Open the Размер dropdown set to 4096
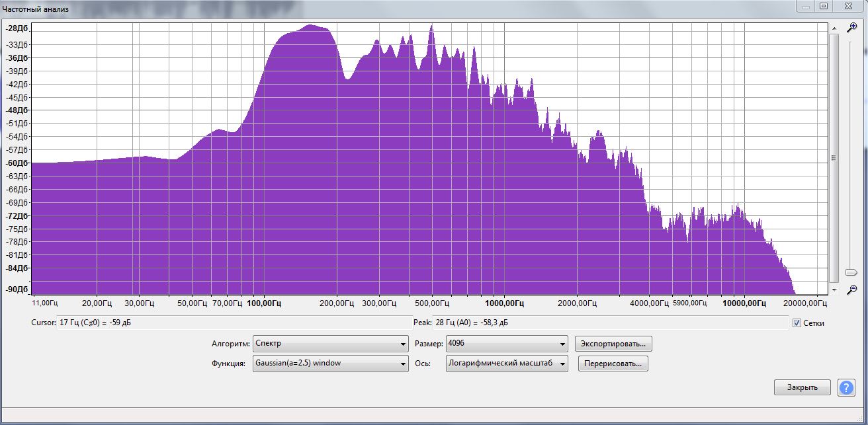Image resolution: width=868 pixels, height=425 pixels. click(507, 344)
